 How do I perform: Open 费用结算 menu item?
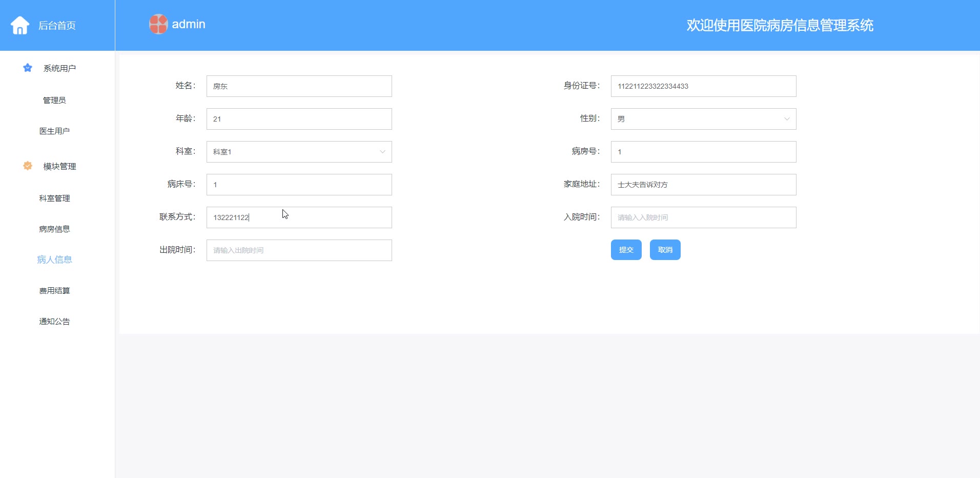click(54, 290)
